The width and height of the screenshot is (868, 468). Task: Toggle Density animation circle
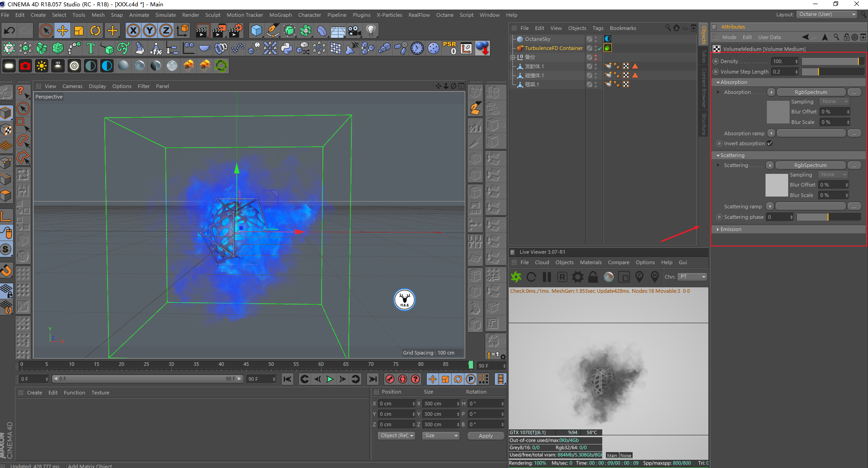click(x=716, y=61)
